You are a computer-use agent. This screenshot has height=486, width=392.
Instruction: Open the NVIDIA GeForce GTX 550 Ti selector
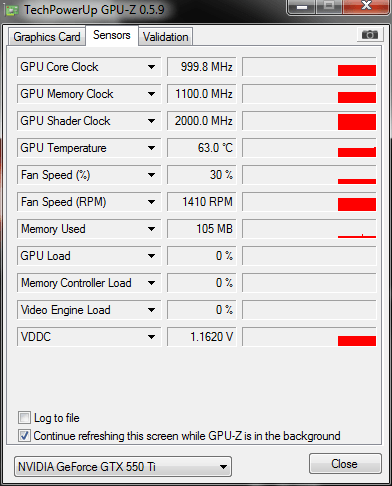123,467
